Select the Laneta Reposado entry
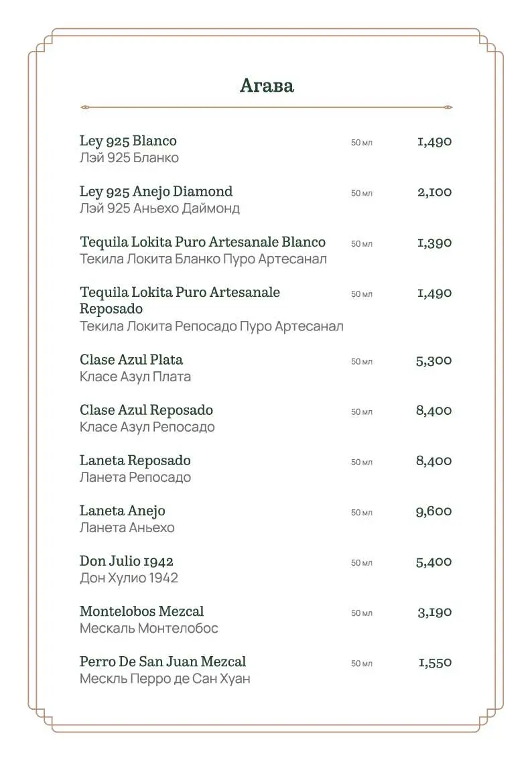 [135, 460]
